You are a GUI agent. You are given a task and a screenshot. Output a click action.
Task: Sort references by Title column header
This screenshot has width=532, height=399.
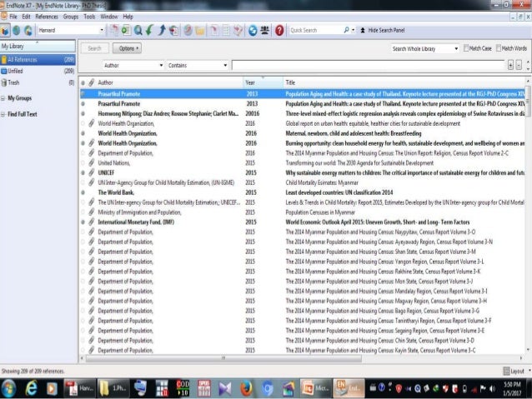(x=404, y=82)
